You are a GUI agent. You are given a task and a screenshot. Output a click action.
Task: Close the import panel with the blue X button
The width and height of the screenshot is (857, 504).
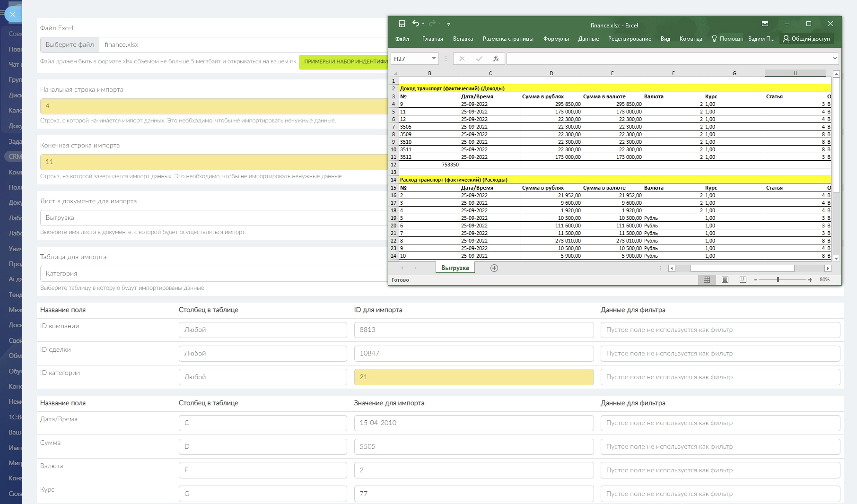tap(13, 14)
